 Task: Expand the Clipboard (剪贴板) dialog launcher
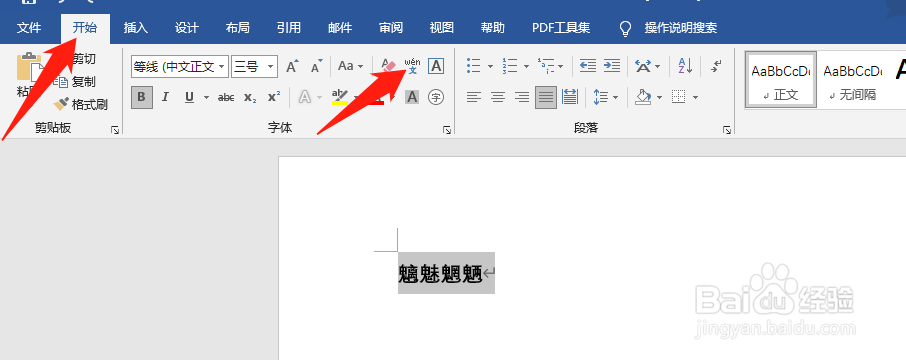coord(115,131)
